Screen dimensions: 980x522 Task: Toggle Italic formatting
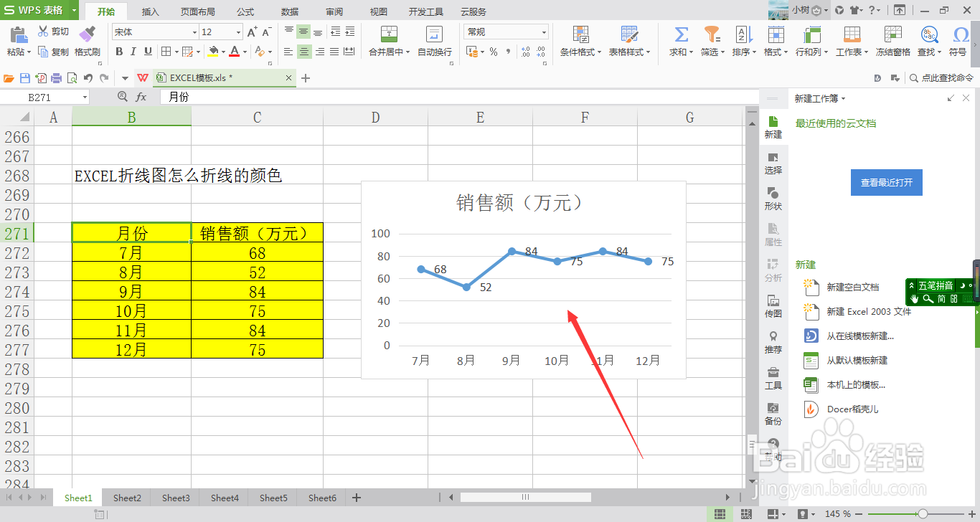click(133, 52)
